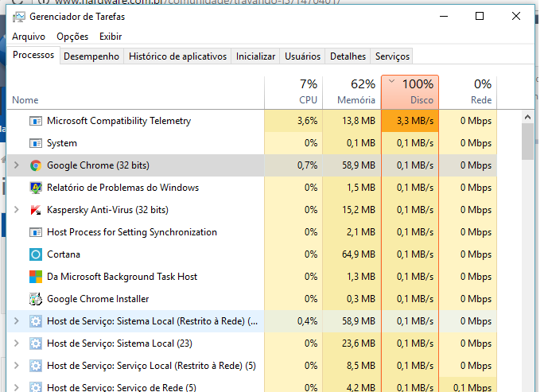This screenshot has height=392, width=548.
Task: Open the Arquivo menu
Action: pyautogui.click(x=29, y=37)
